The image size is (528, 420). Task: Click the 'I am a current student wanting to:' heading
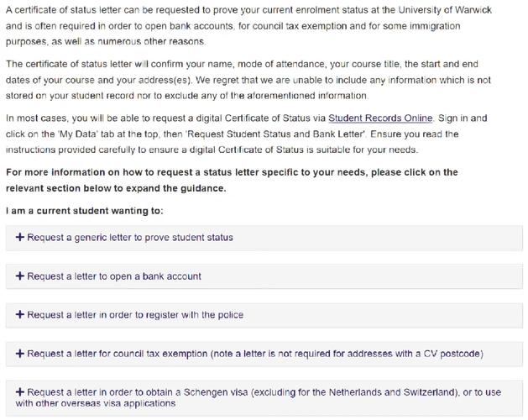tap(85, 211)
